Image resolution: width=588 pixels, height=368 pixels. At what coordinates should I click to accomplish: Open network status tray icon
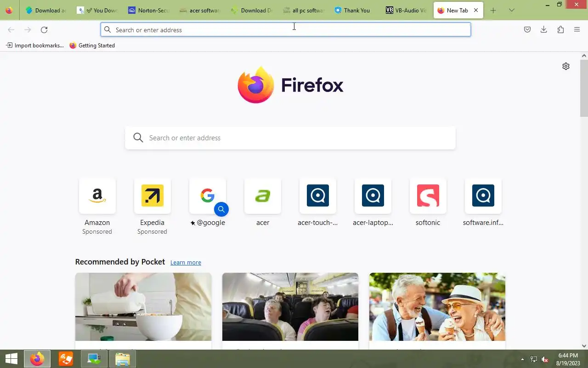pos(534,359)
